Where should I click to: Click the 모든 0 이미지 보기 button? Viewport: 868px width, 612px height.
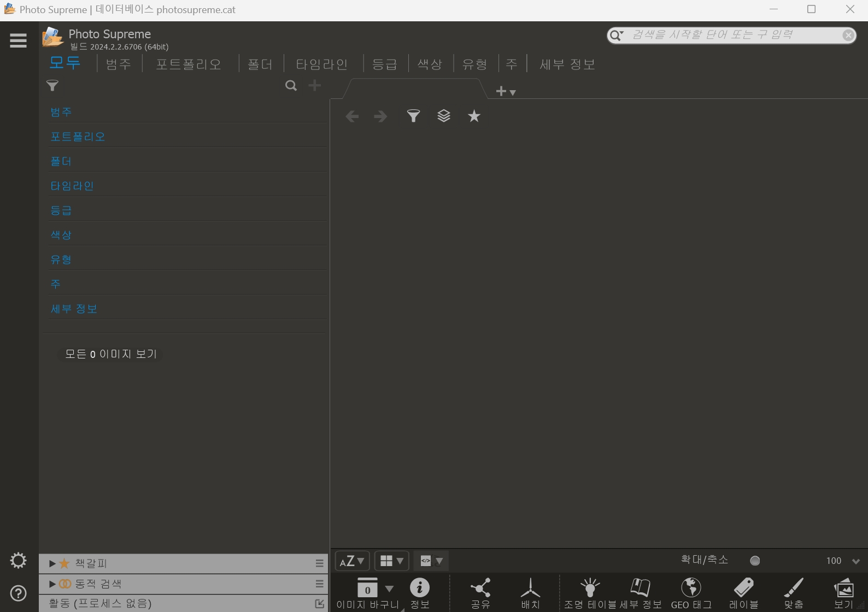[111, 354]
